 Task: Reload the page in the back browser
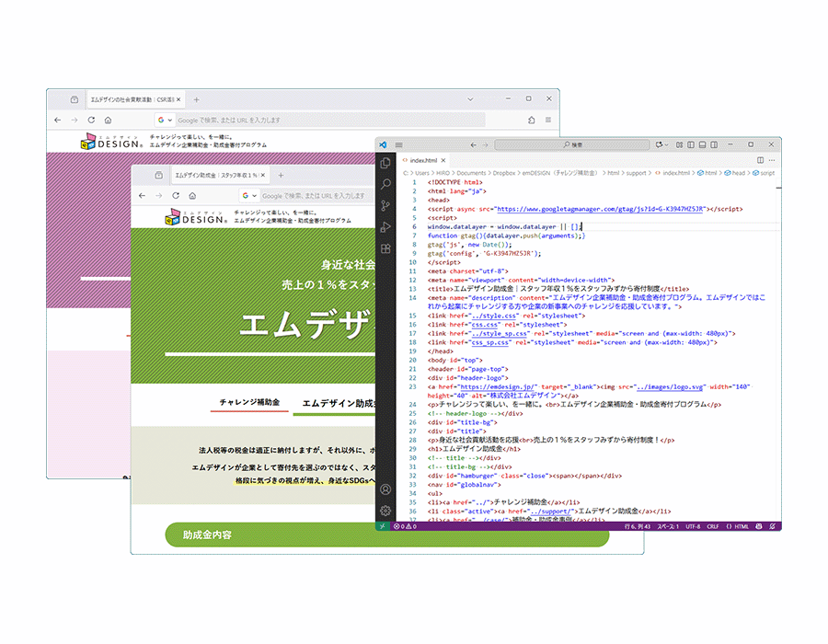tap(91, 120)
